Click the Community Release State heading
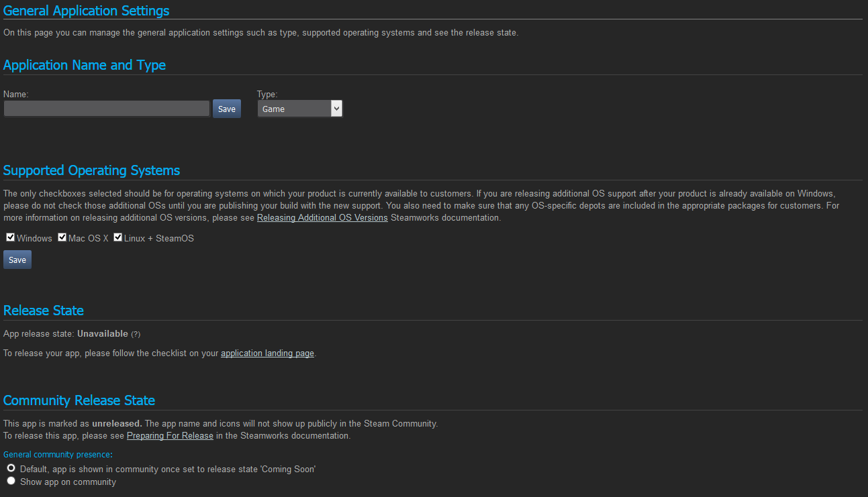The width and height of the screenshot is (868, 497). click(79, 400)
